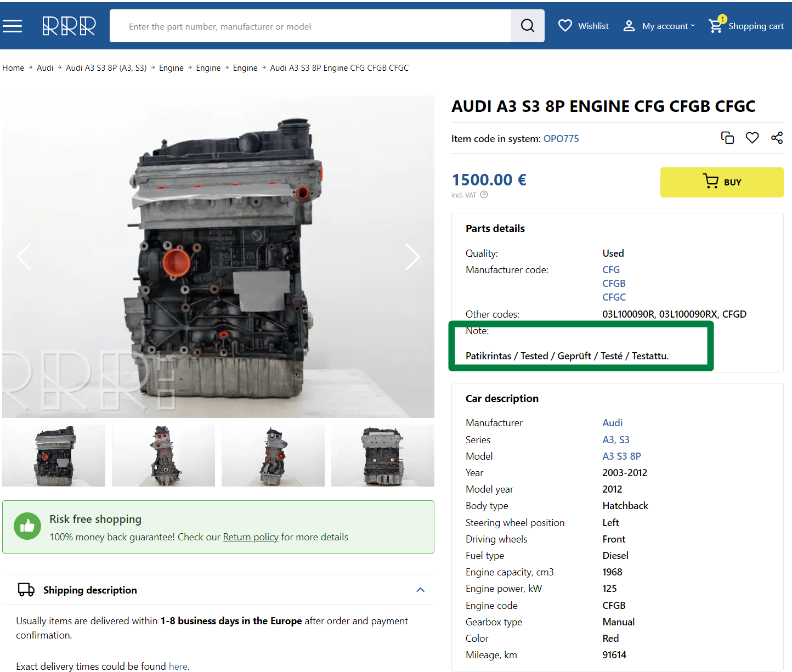Show previous engine image arrow
The height and width of the screenshot is (672, 792).
(x=24, y=257)
